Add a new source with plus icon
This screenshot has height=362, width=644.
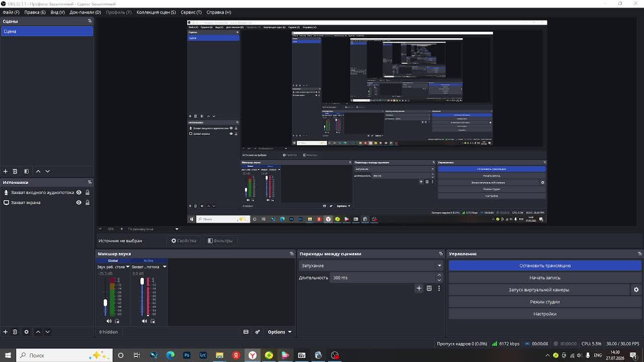(x=6, y=332)
